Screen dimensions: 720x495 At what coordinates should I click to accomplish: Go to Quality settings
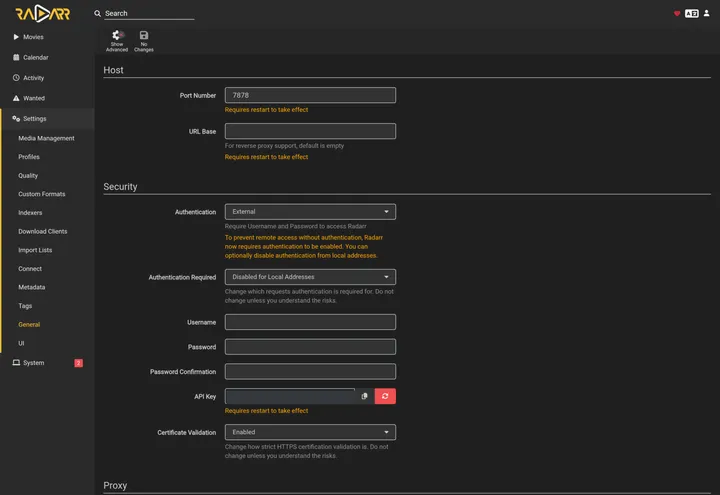pos(28,175)
